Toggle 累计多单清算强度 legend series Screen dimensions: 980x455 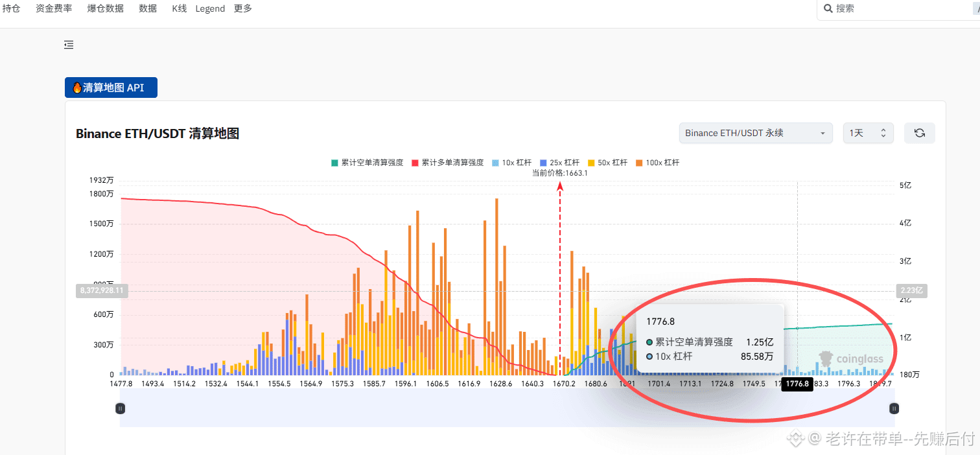(447, 163)
